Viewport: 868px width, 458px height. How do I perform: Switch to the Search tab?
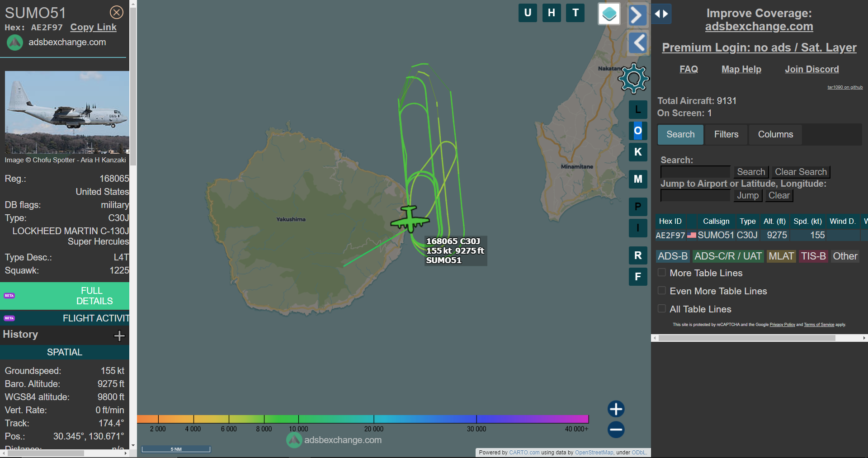[x=680, y=134]
